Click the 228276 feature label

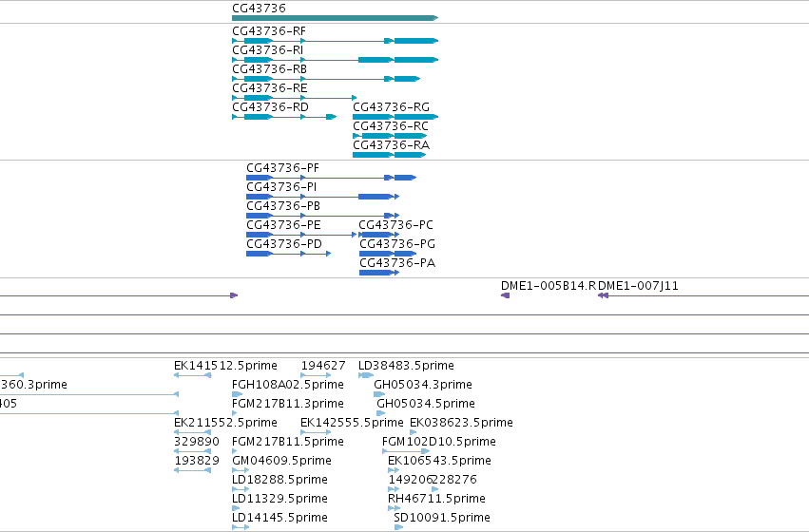click(x=455, y=481)
